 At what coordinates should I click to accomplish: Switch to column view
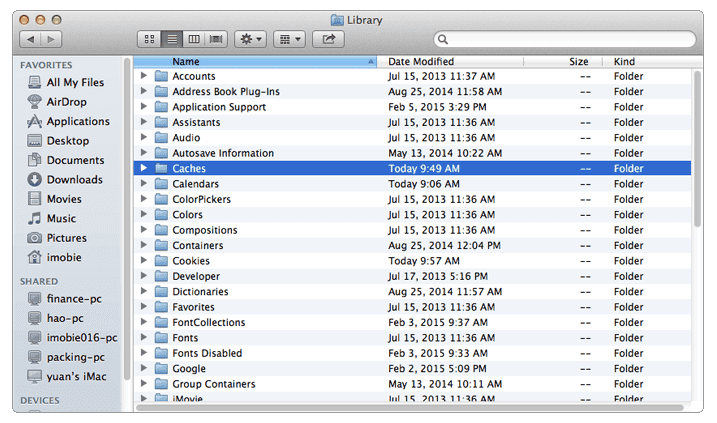194,39
